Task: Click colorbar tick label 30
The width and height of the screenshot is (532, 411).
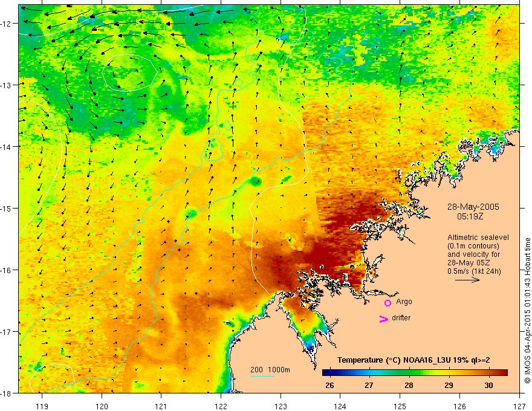Action: tap(488, 385)
